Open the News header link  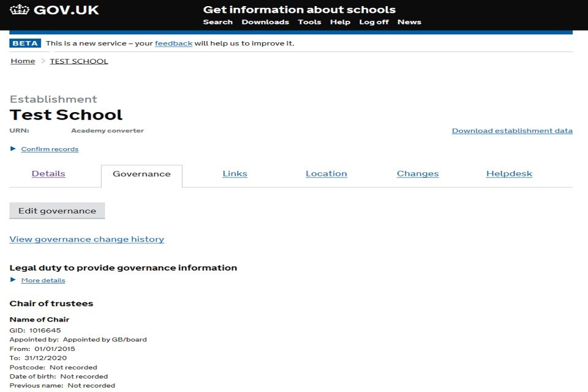click(x=409, y=22)
